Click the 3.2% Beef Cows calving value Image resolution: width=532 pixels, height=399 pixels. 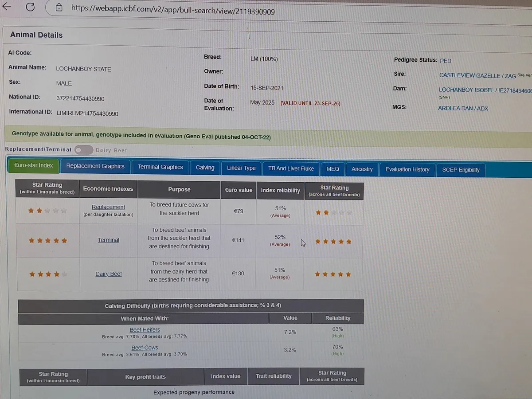[x=289, y=350]
